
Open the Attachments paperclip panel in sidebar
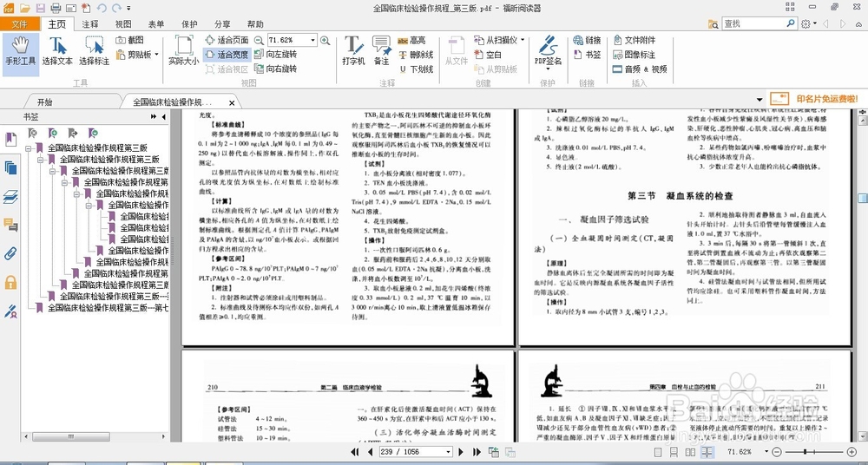[10, 253]
